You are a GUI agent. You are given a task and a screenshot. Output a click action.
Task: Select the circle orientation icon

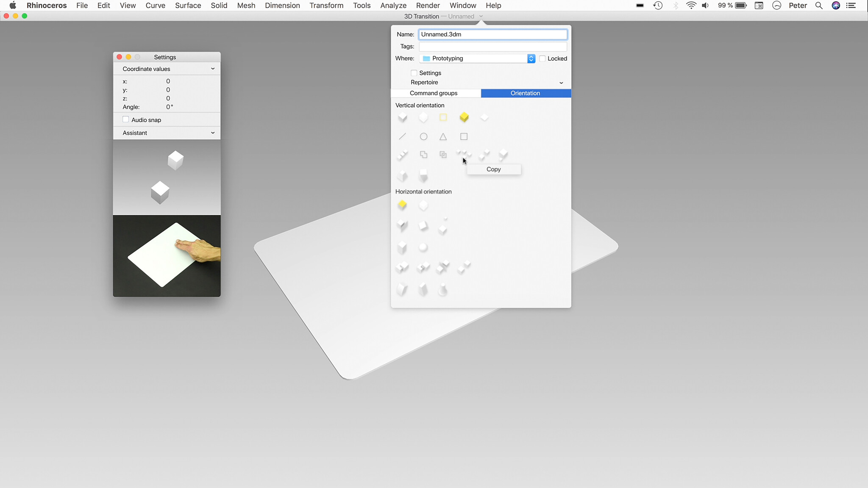424,136
